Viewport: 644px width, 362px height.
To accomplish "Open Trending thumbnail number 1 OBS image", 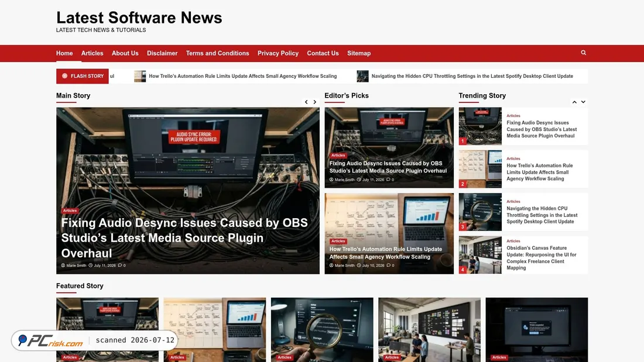I will pyautogui.click(x=480, y=126).
